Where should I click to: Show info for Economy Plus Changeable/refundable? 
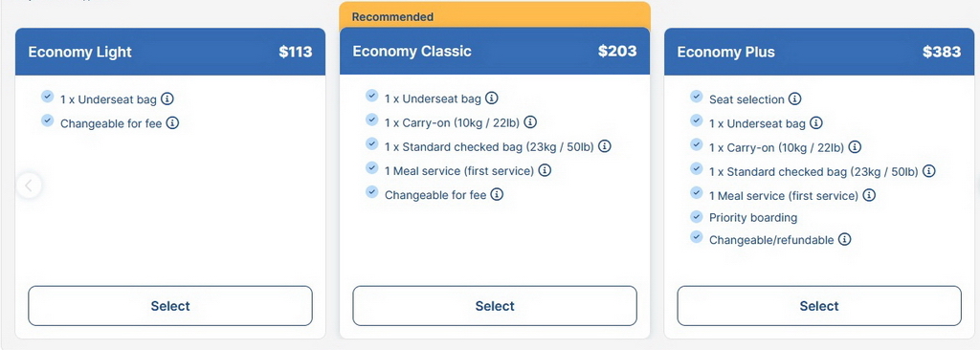pyautogui.click(x=844, y=239)
